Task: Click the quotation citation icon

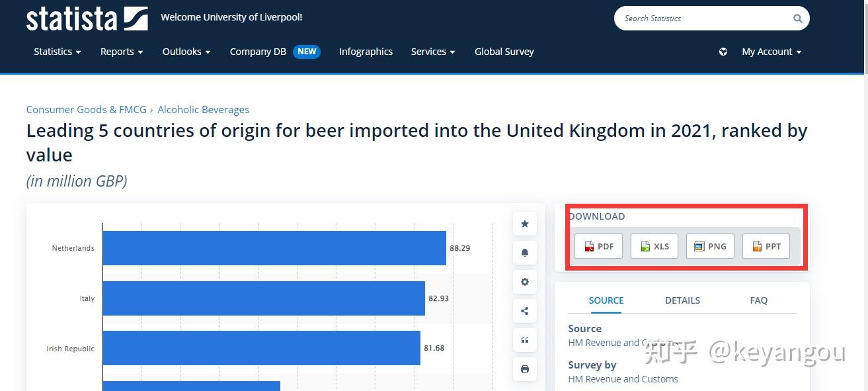Action: point(525,340)
